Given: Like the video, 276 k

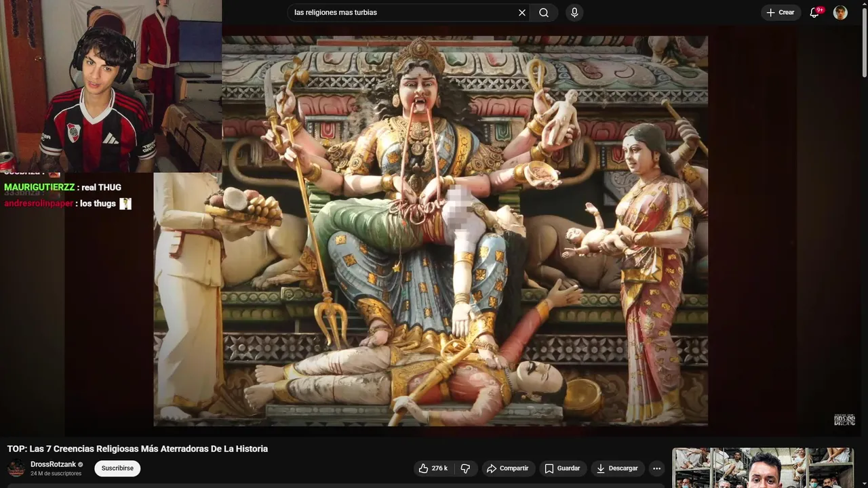Looking at the screenshot, I should point(433,468).
